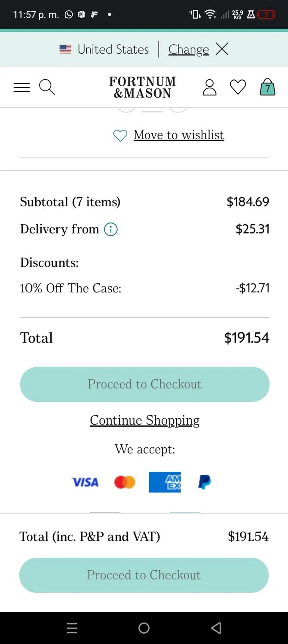Viewport: 288px width, 644px height.
Task: Open the account profile icon
Action: (209, 87)
